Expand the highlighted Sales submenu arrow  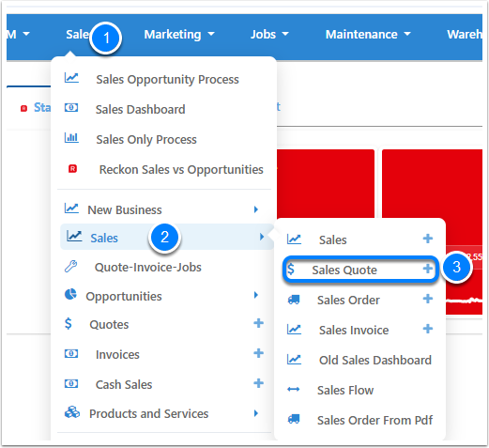coord(262,237)
